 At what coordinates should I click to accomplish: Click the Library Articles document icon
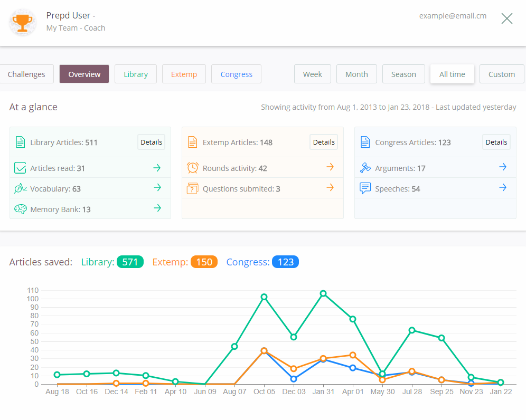coord(21,142)
